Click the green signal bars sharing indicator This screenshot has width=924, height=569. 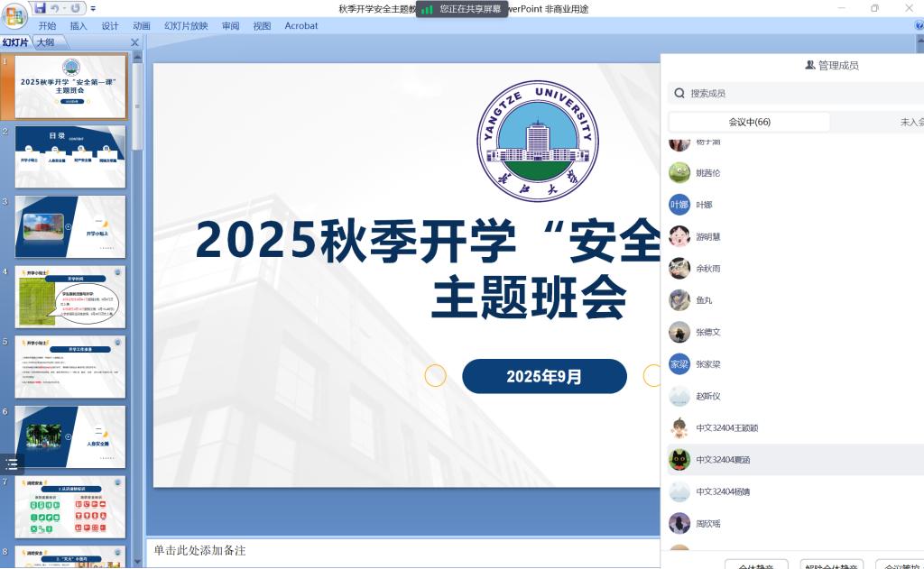(427, 9)
